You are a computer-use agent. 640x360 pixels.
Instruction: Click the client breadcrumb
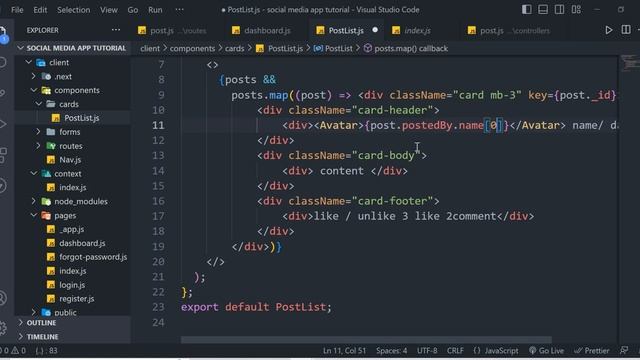coord(150,49)
